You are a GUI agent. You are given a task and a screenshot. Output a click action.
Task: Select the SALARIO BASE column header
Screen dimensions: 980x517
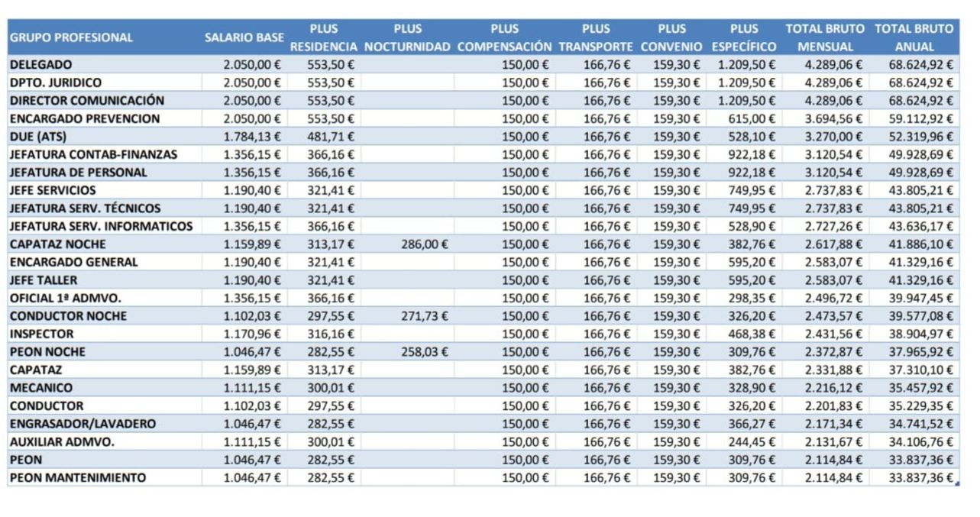[x=244, y=37]
